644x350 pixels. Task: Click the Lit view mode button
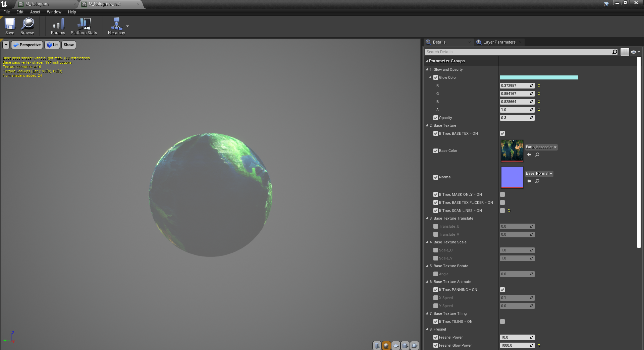coord(52,45)
